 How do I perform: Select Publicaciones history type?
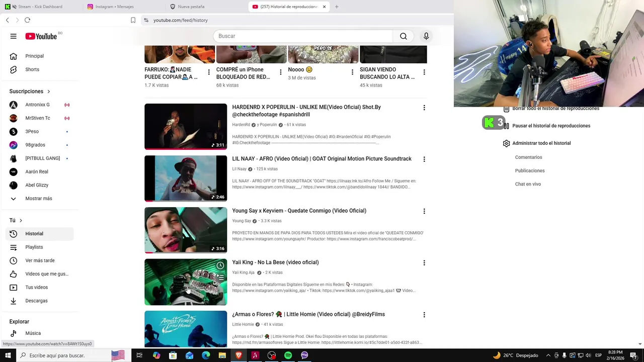pyautogui.click(x=530, y=171)
